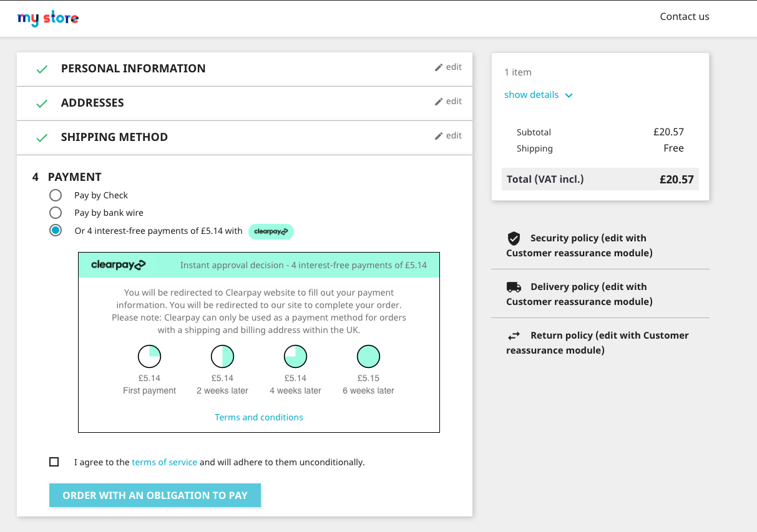Edit the Addresses step
Screen dimensions: 757x532
point(449,101)
